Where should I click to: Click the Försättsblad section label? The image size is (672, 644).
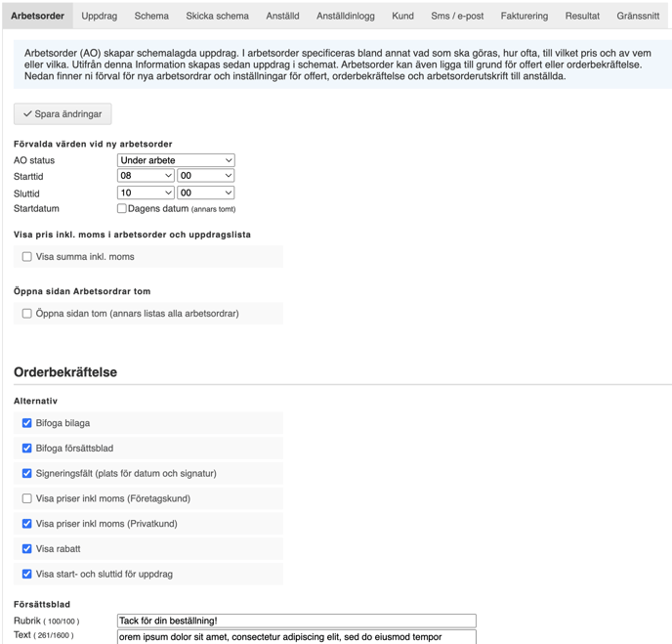[42, 604]
